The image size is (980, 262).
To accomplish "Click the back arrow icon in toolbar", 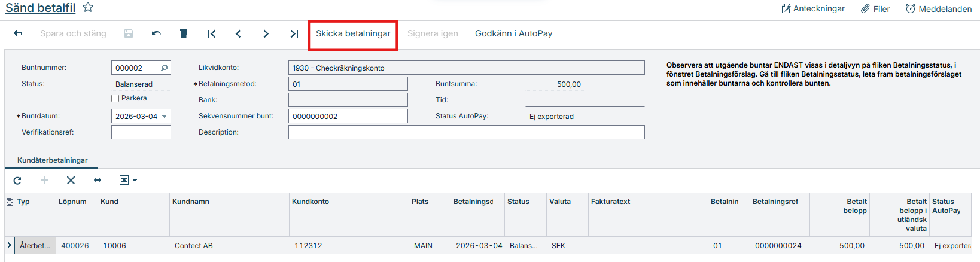I will point(18,33).
